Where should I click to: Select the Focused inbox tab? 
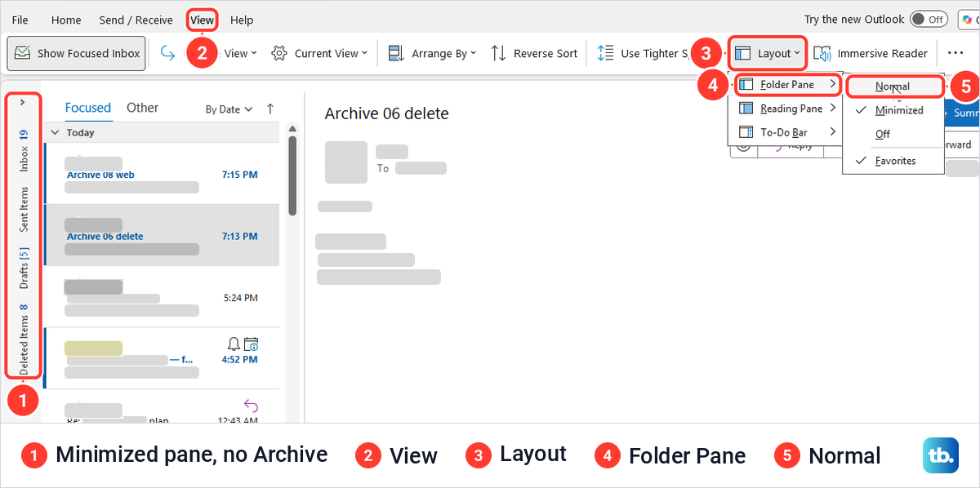[x=88, y=108]
